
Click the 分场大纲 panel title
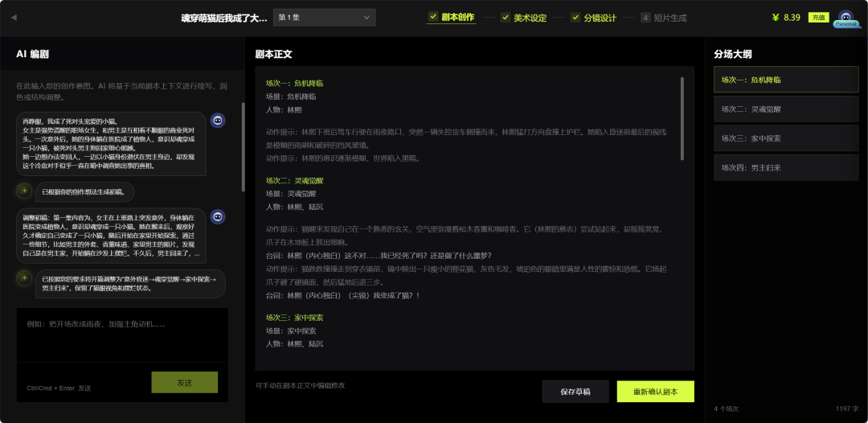click(x=733, y=54)
